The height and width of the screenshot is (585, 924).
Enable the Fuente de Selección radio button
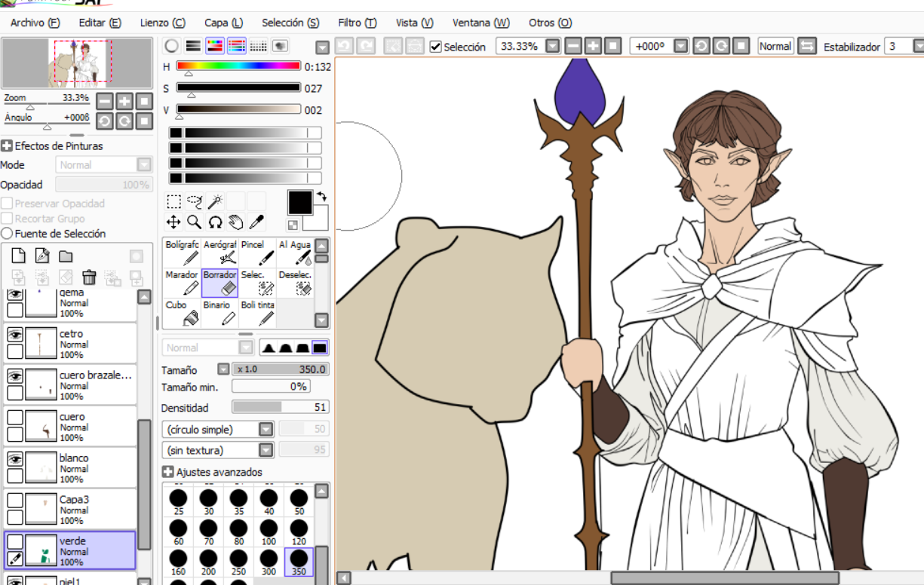(7, 234)
